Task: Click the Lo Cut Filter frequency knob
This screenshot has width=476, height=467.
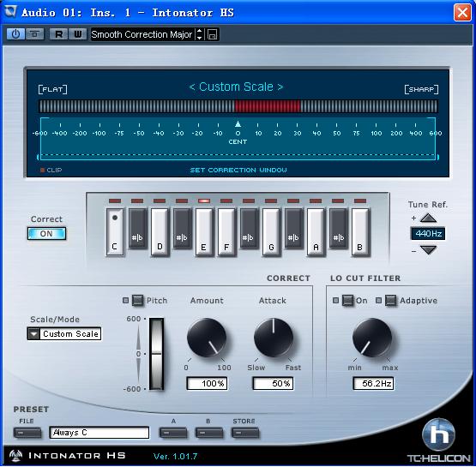Action: point(372,338)
